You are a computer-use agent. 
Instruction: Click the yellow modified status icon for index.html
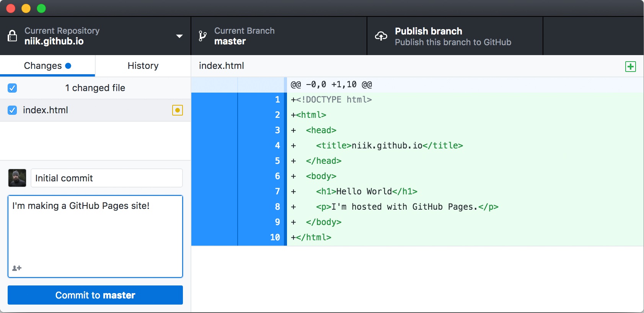(x=178, y=110)
